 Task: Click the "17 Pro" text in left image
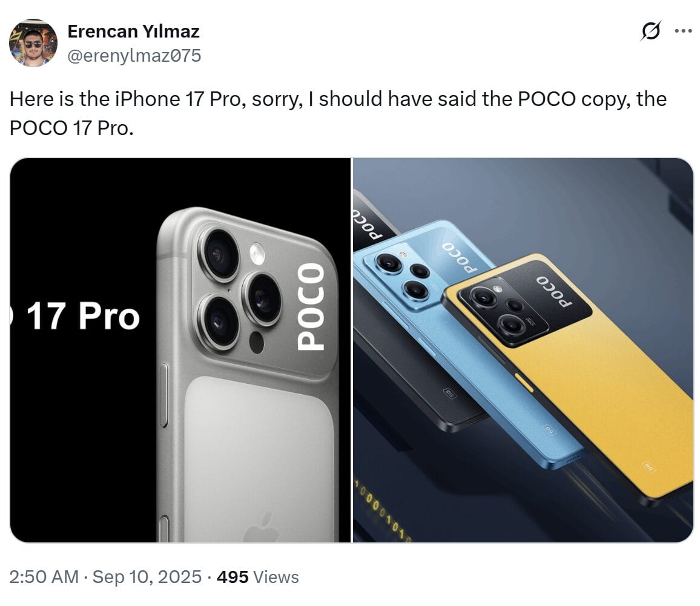click(84, 317)
